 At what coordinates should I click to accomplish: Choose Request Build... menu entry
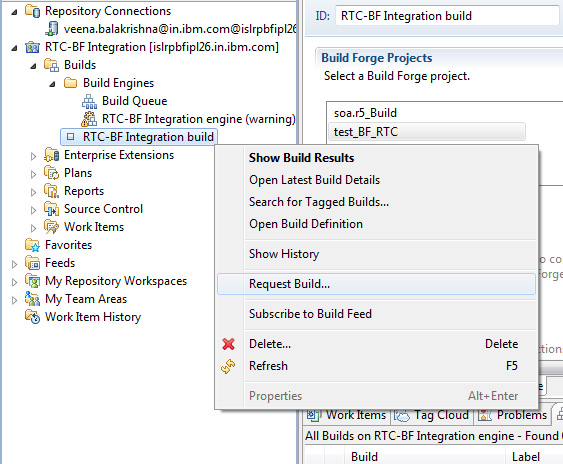376,284
